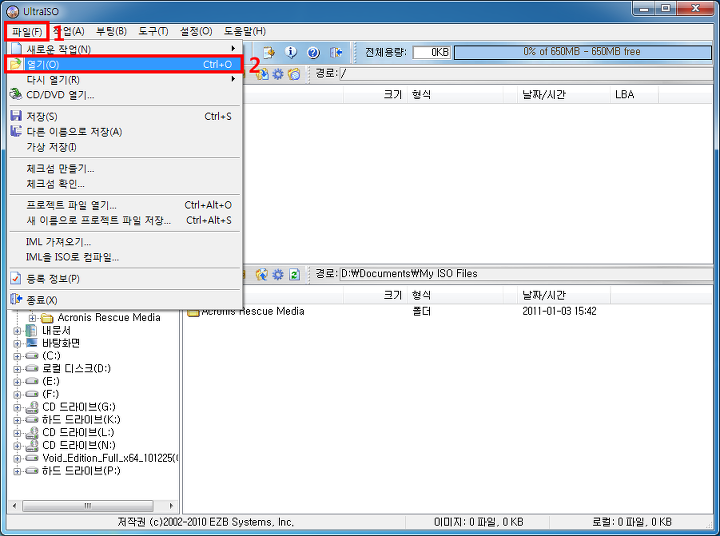Click the 650MB free capacity bar
720x536 pixels.
click(x=582, y=52)
